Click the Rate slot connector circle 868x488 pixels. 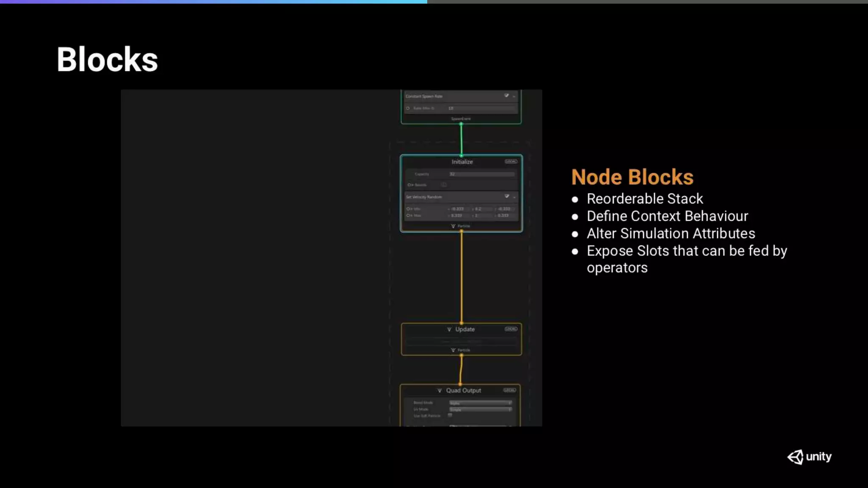tap(408, 108)
